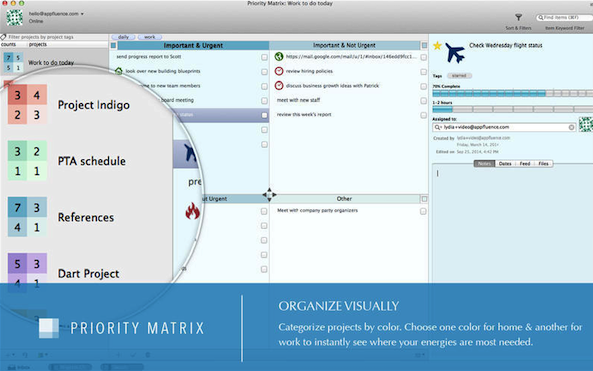Screen dimensions: 593x371
Task: Clear the Assigned to field with its X button
Action: [571, 127]
